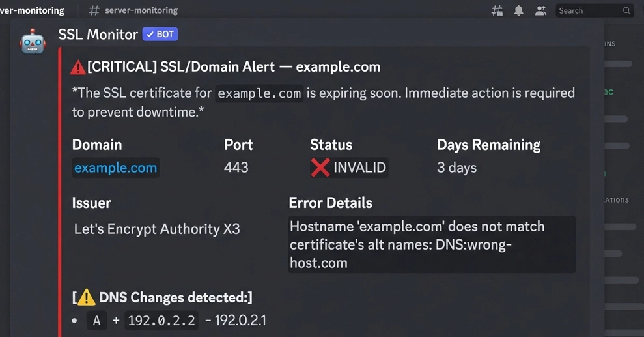The height and width of the screenshot is (337, 644).
Task: Click the magnifier icon in Search box
Action: click(626, 10)
